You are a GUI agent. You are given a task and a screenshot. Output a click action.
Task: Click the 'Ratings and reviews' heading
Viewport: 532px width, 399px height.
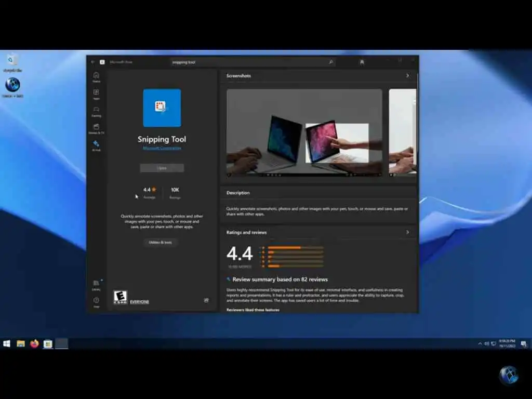pos(247,232)
